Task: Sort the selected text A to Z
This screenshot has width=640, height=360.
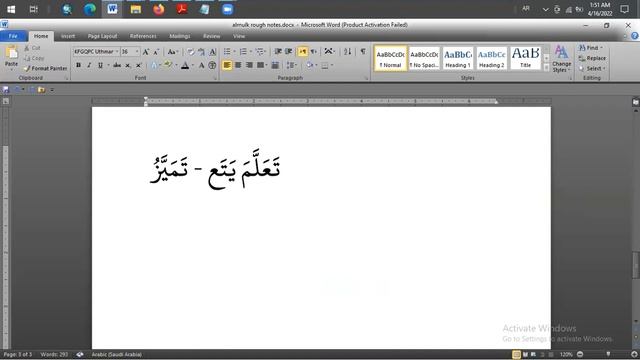Action: pos(347,51)
